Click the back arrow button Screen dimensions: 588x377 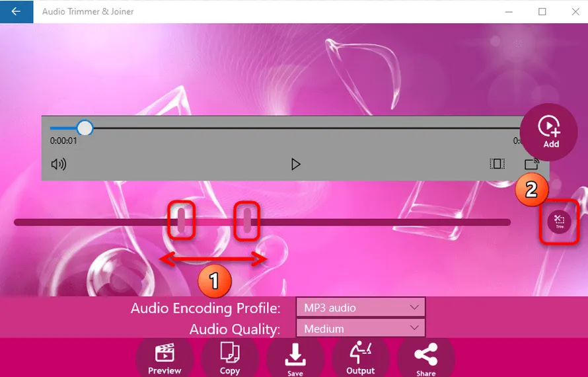click(16, 12)
